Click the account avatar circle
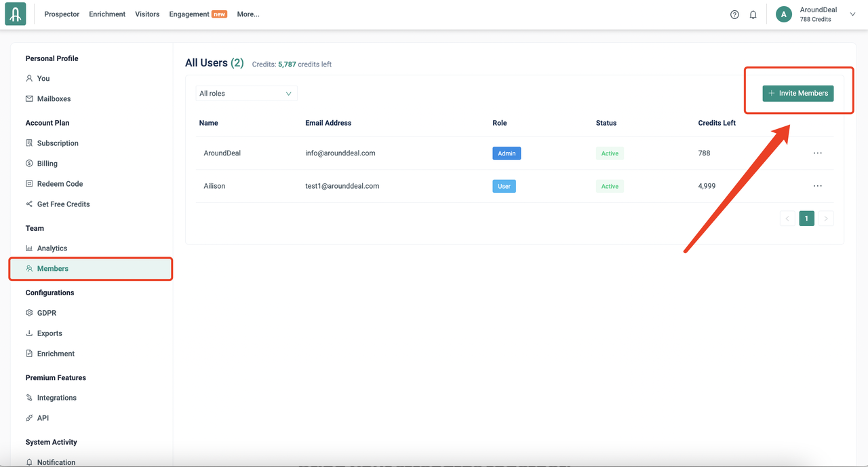The width and height of the screenshot is (868, 467). coord(784,14)
